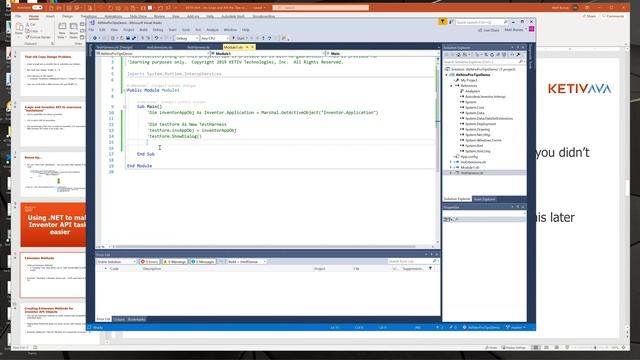Select the orange Using .NET slide thumbnail
The height and width of the screenshot is (360, 640).
click(x=53, y=225)
